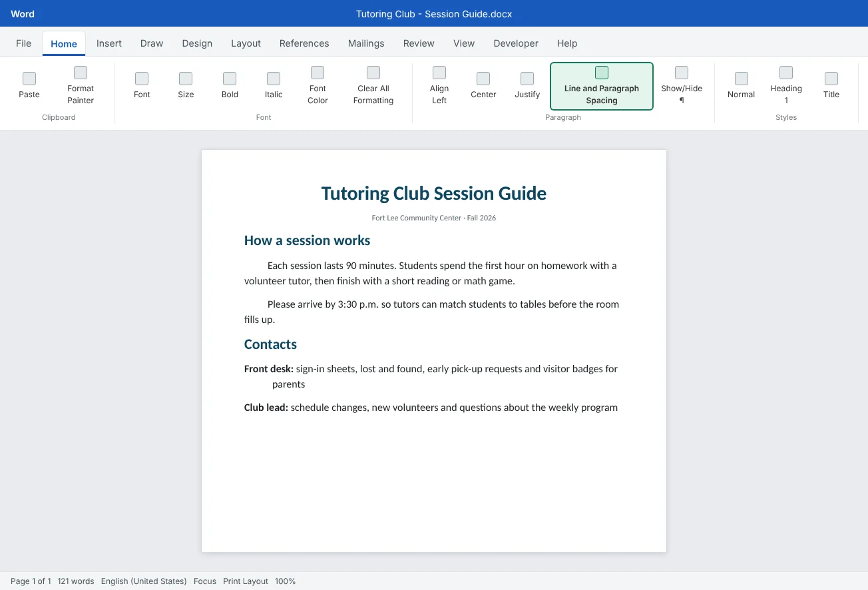
Task: Open the Mailings tab
Action: [x=366, y=43]
